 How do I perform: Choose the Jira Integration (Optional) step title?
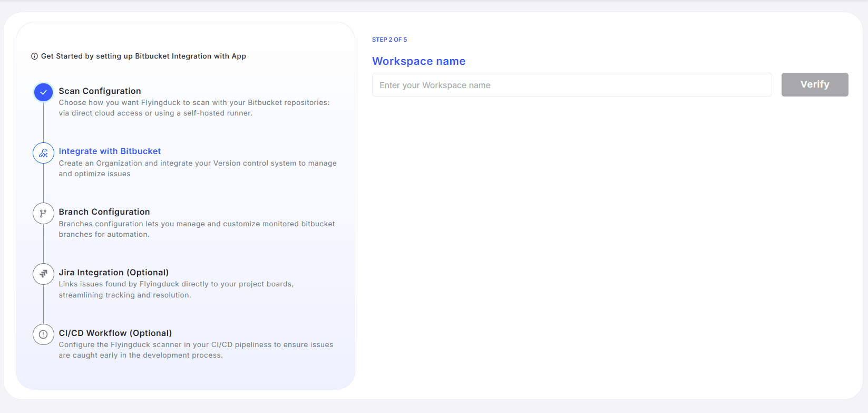[x=114, y=272]
